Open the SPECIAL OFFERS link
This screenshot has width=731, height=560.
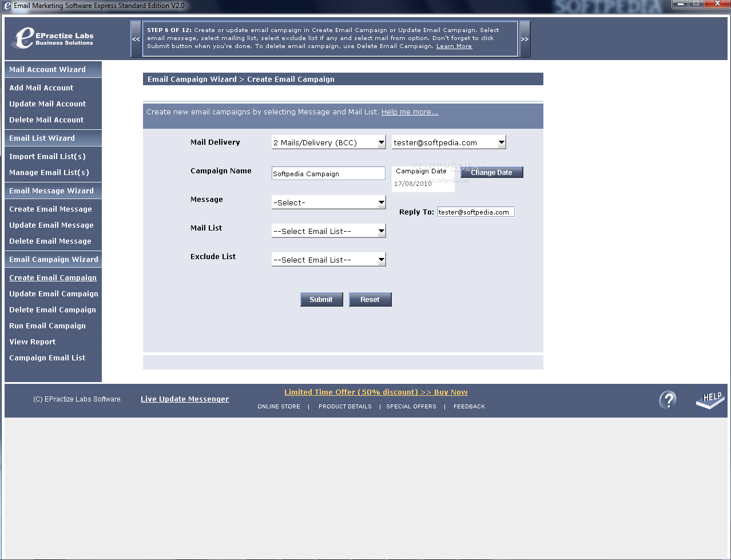tap(411, 407)
